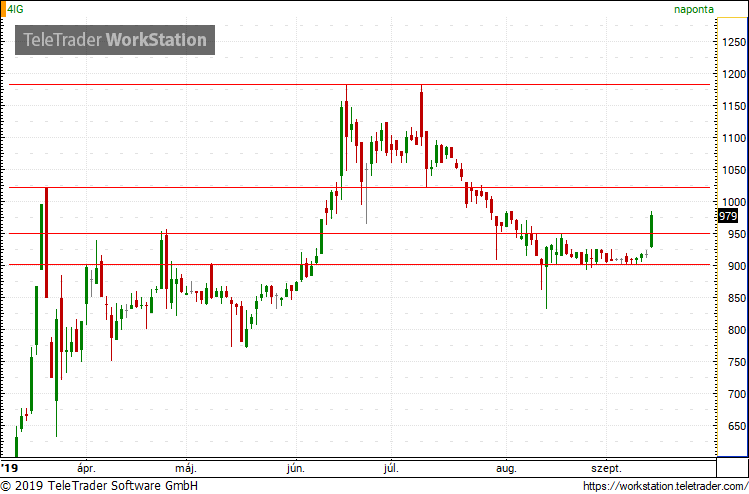
Task: Click the 979 current price marker
Action: [728, 216]
